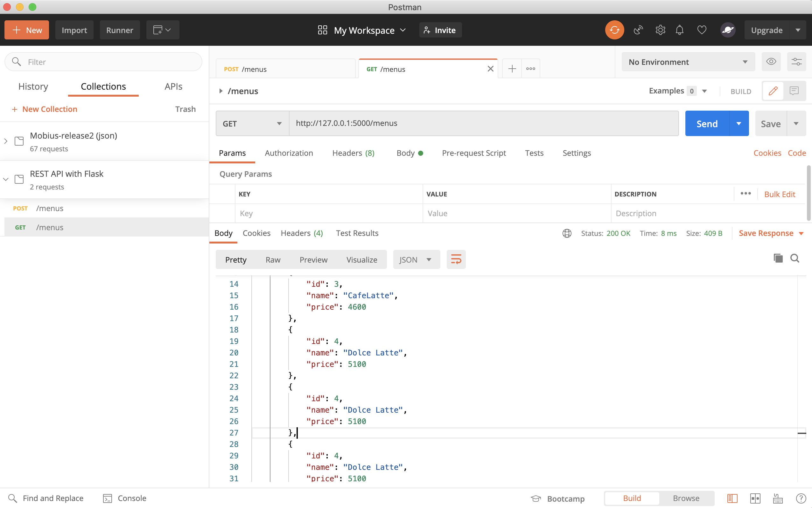
Task: Click the New Collection link
Action: 44,109
